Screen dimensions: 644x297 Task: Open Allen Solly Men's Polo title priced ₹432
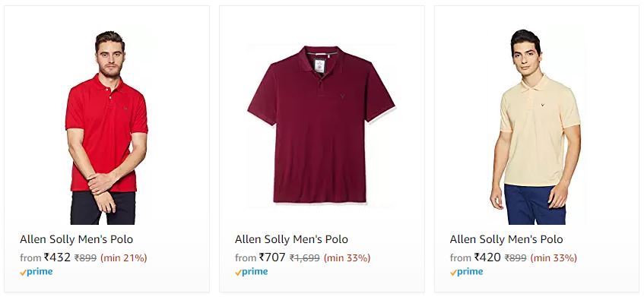point(76,239)
